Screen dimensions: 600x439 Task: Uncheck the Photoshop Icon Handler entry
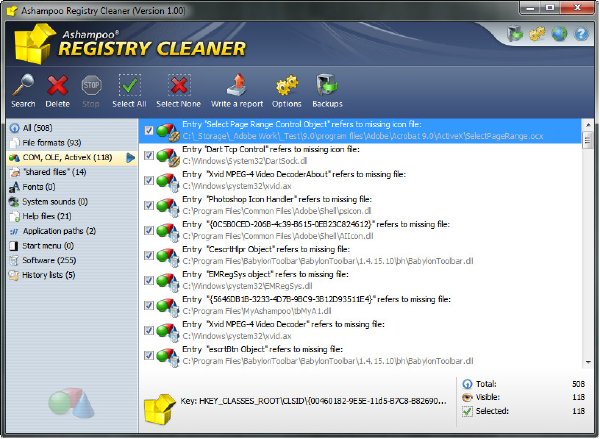(x=149, y=205)
